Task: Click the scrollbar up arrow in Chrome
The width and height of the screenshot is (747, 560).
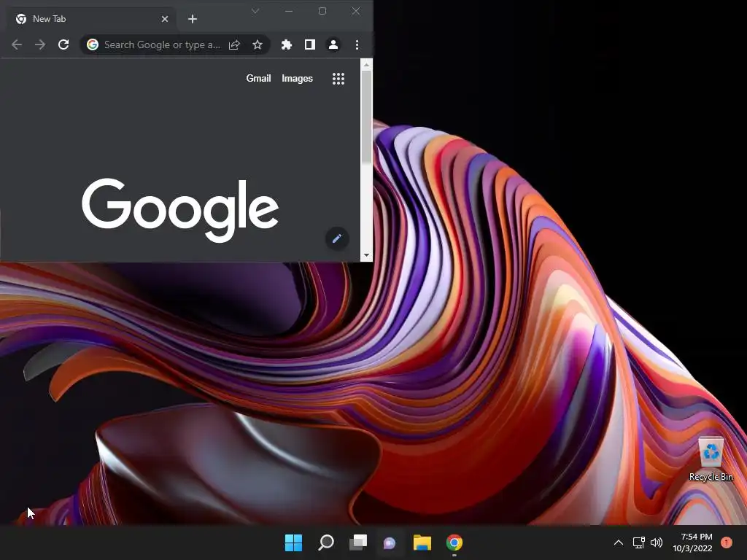Action: point(366,65)
